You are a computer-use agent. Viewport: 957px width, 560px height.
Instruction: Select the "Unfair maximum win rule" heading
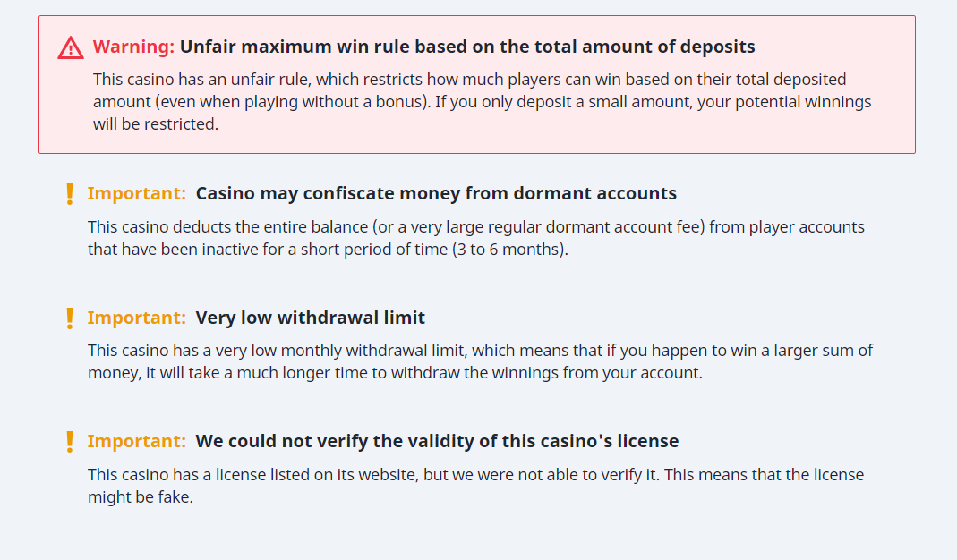[467, 47]
